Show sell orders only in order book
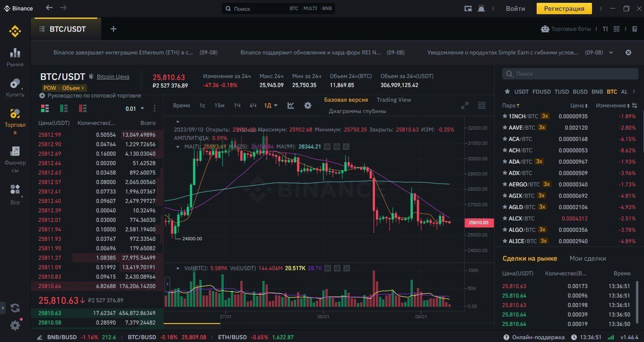The image size is (644, 342). tap(83, 108)
